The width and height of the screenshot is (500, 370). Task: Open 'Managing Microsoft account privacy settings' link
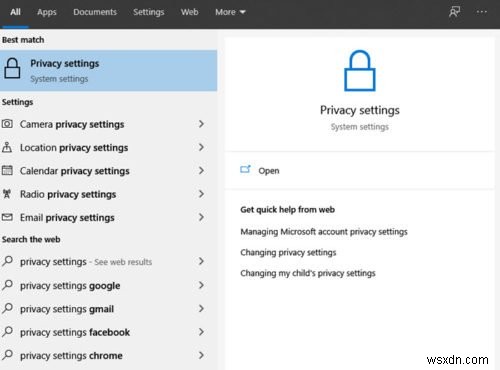[x=324, y=232]
